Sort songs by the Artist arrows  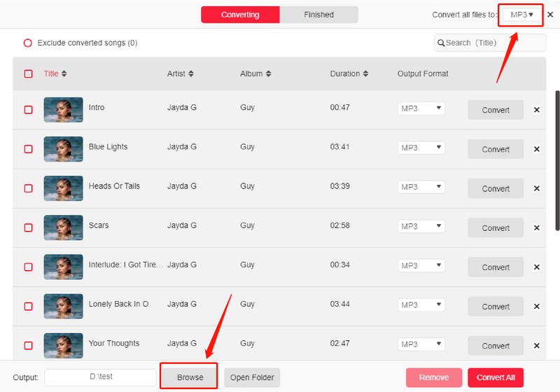pyautogui.click(x=191, y=73)
